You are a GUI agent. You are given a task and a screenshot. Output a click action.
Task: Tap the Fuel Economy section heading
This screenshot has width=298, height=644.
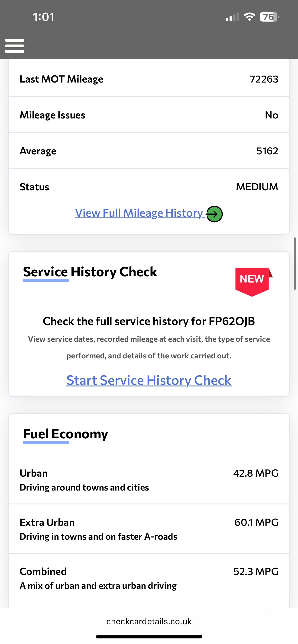click(x=65, y=434)
